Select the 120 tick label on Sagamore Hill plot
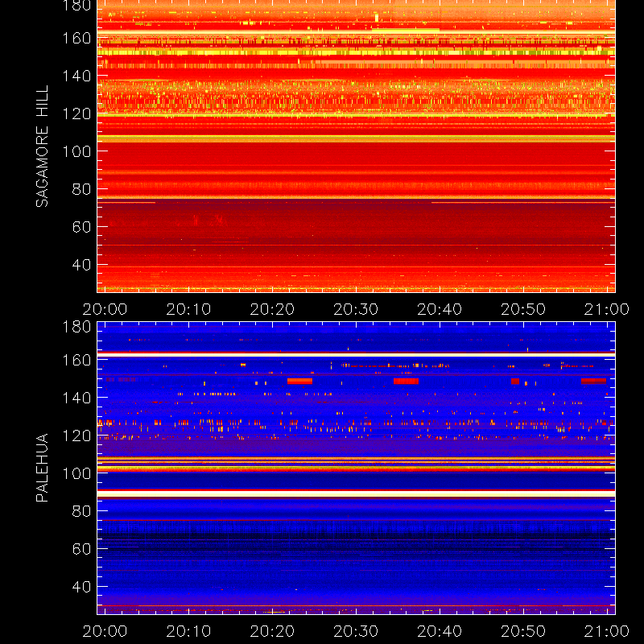This screenshot has width=644, height=644. click(x=76, y=114)
